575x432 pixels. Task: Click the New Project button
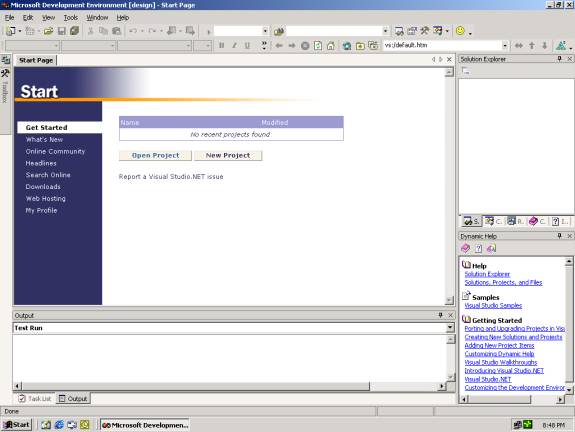point(228,155)
